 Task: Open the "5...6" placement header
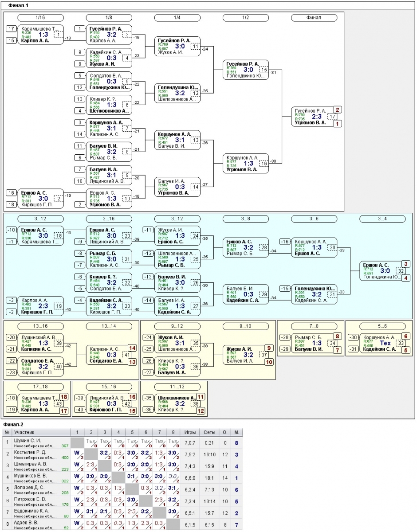(x=382, y=326)
